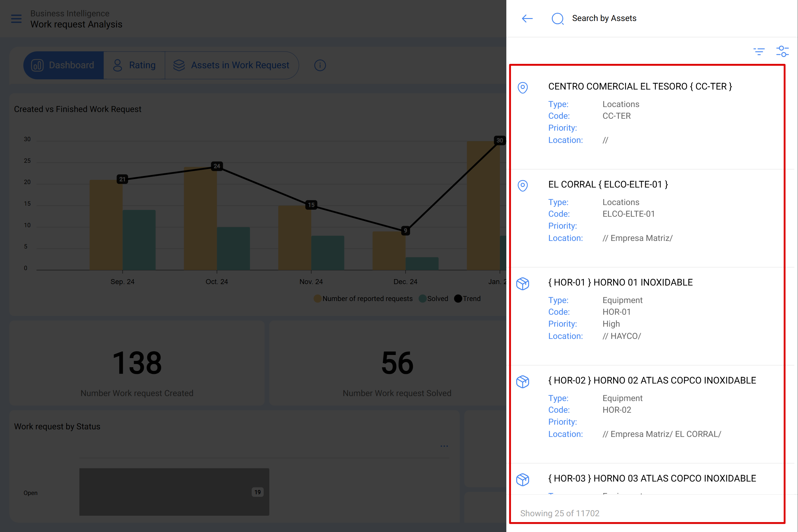Switch to the Dashboard tab

tap(64, 65)
